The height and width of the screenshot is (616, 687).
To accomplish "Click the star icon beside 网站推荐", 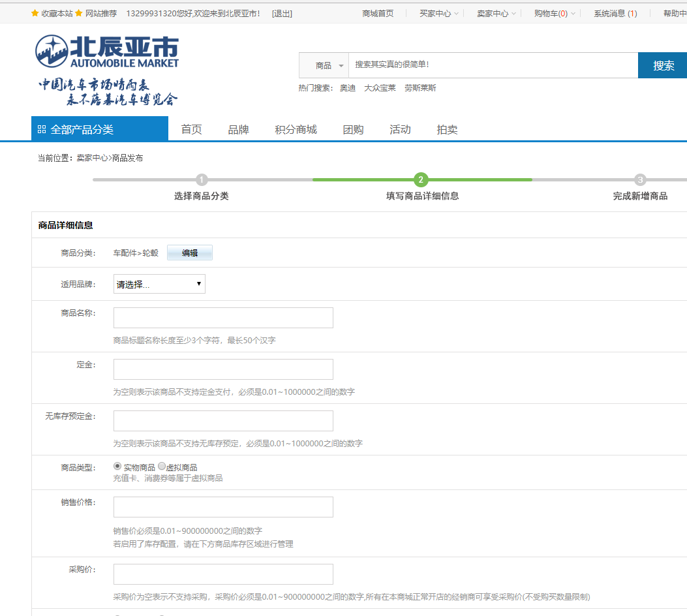I will click(x=79, y=13).
